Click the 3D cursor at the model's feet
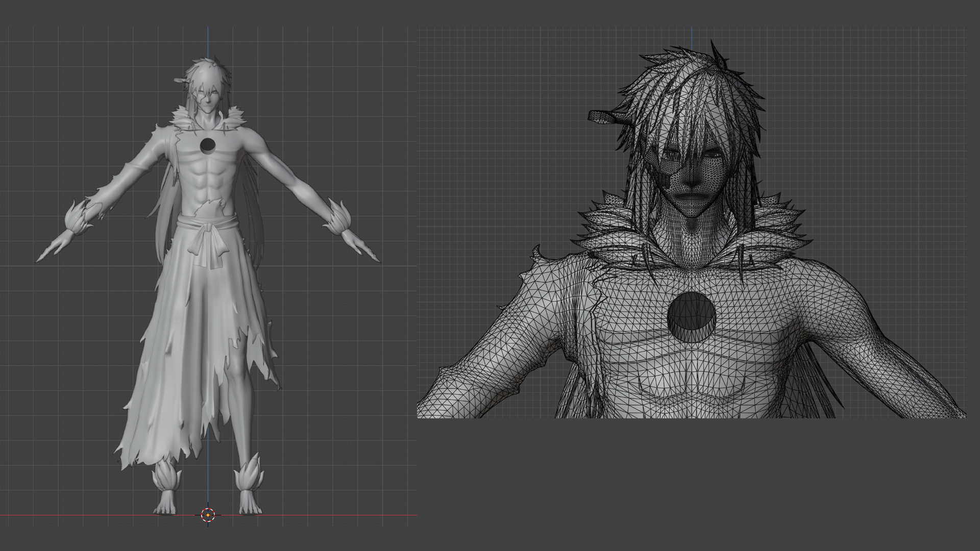The height and width of the screenshot is (551, 980). coord(208,515)
